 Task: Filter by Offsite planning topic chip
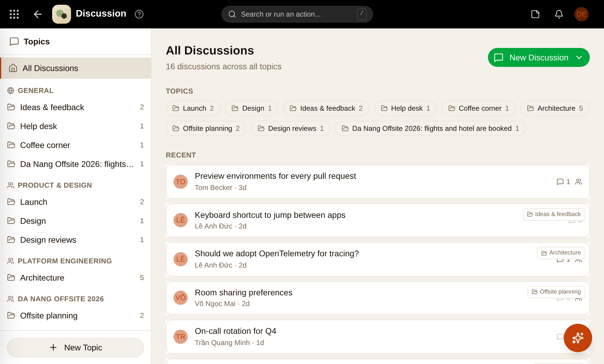pos(206,128)
